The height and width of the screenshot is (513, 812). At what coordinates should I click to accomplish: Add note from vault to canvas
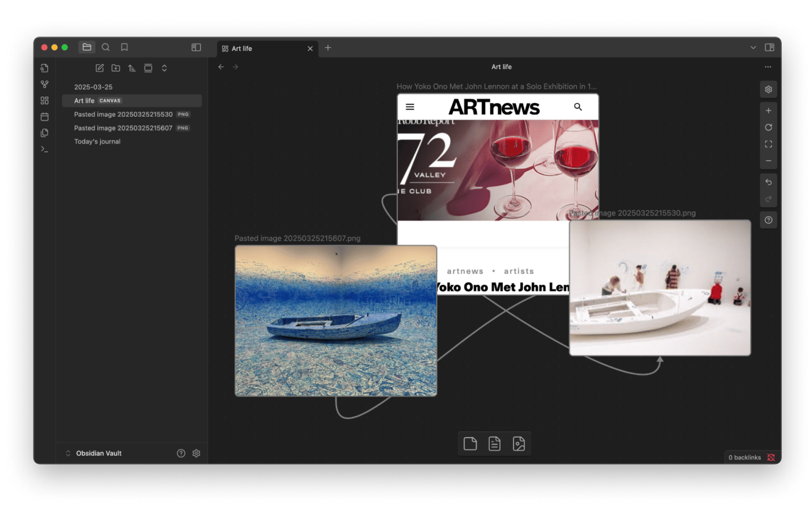tap(494, 444)
